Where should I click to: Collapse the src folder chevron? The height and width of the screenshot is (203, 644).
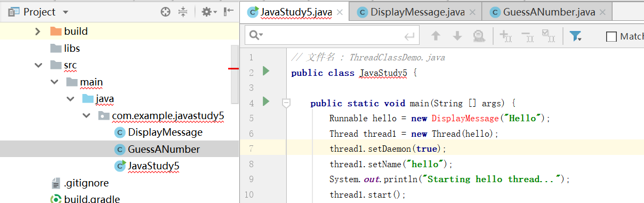[x=38, y=65]
